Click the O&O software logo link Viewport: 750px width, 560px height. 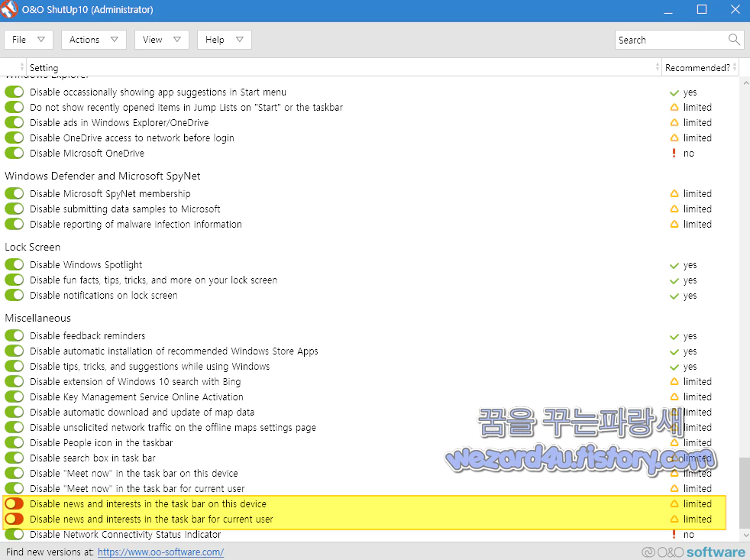click(x=693, y=552)
